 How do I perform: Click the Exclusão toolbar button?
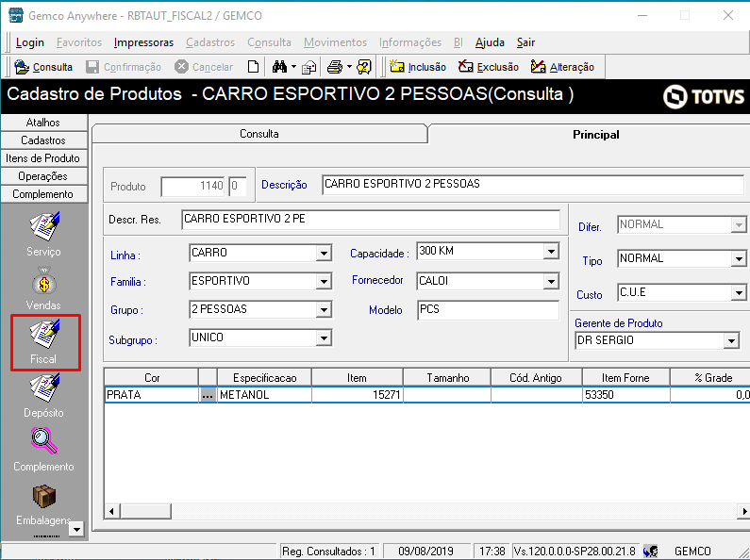coord(489,67)
